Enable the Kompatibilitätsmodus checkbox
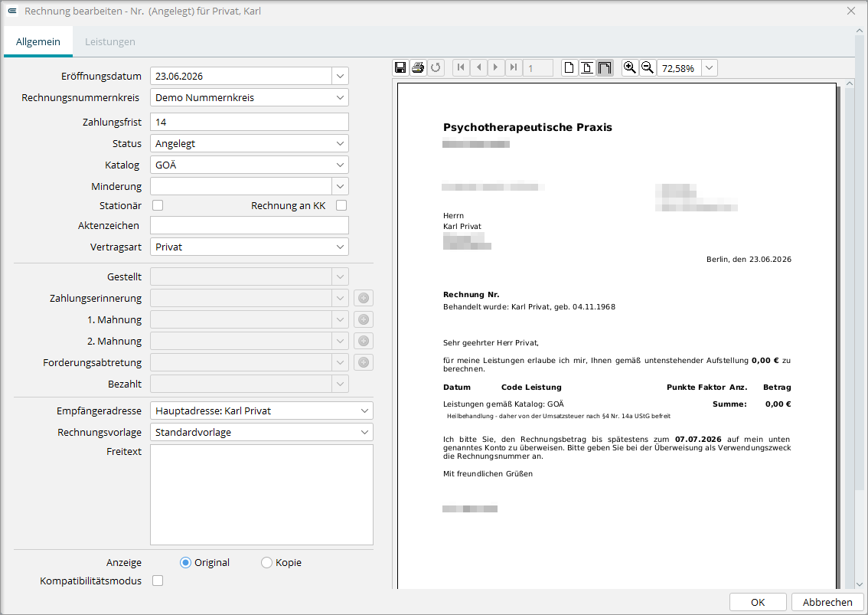Viewport: 868px width, 615px height. pos(158,581)
